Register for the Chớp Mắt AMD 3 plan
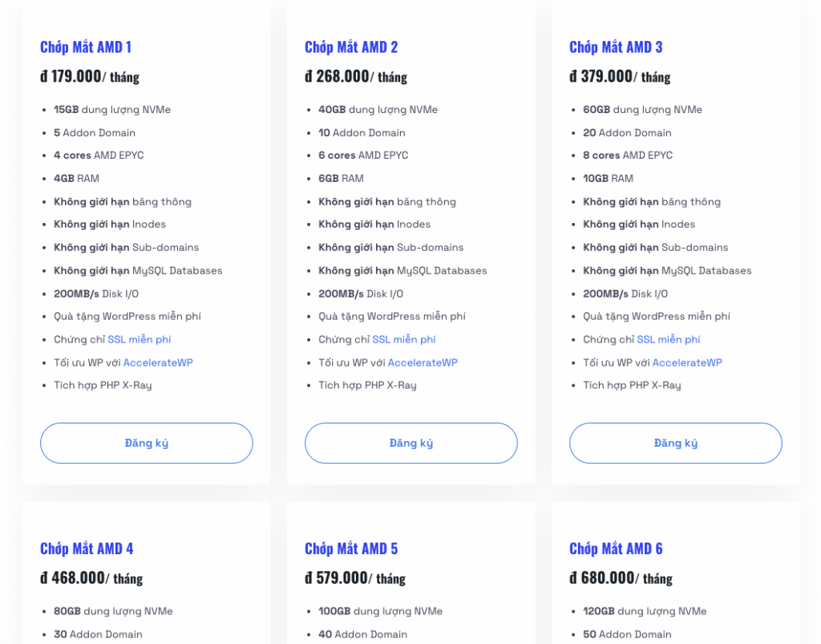Screen dimensions: 821x644 pyautogui.click(x=675, y=443)
